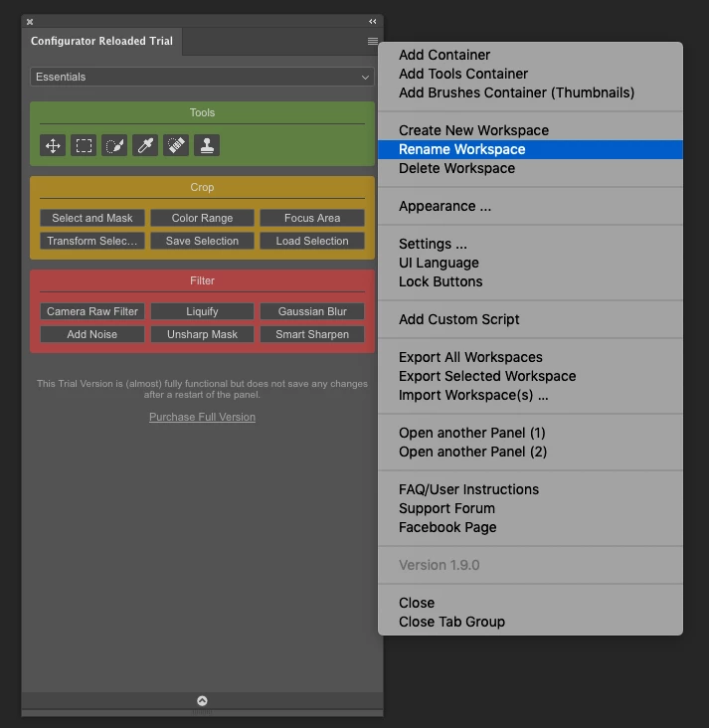Select the Rectangular Marquee tool icon

[84, 146]
